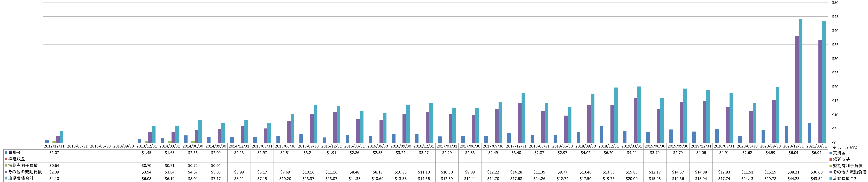Click the $0.04 短期有利子負債 cell
Viewport: 868px width, 182px height.
(x=216, y=166)
